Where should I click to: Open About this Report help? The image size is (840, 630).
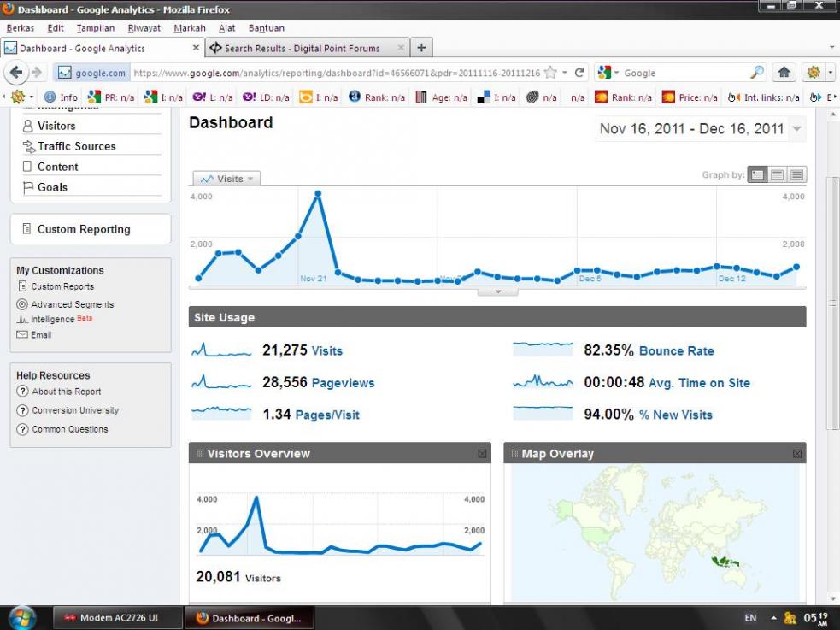coord(66,391)
